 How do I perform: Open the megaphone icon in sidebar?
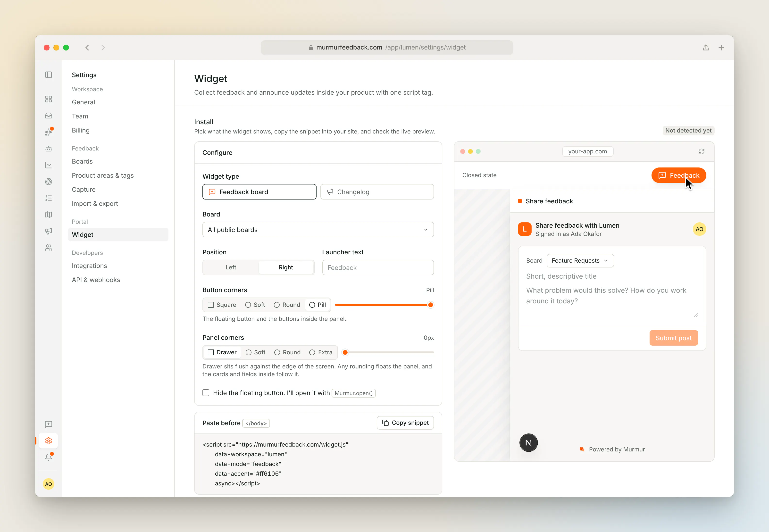(x=49, y=231)
